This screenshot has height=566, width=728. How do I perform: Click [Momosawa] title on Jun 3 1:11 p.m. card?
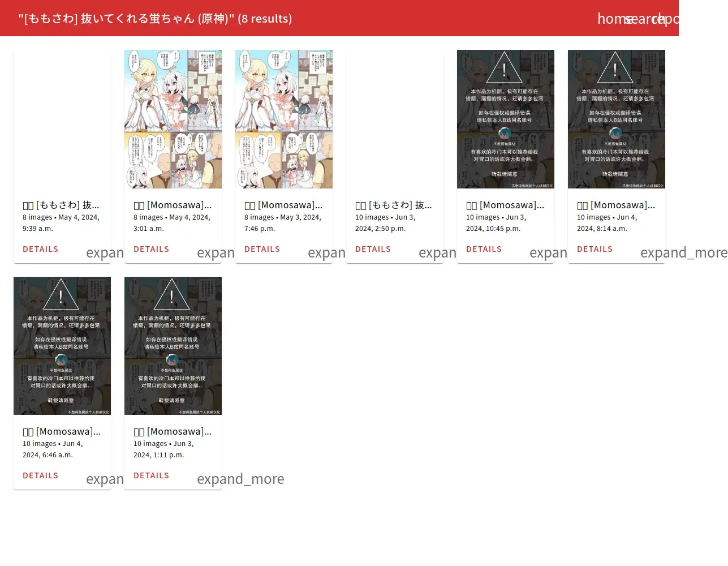[x=173, y=431]
